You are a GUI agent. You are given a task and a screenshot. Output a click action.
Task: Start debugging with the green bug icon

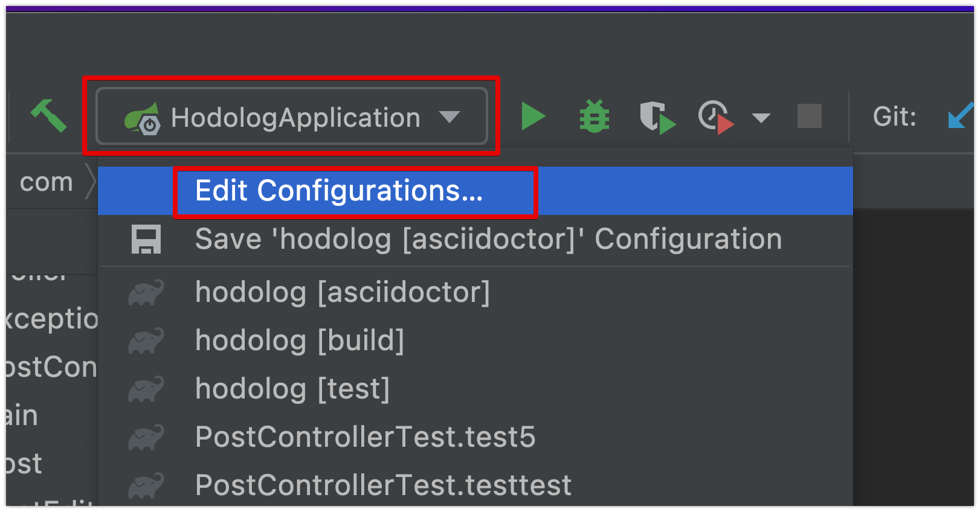[x=595, y=116]
